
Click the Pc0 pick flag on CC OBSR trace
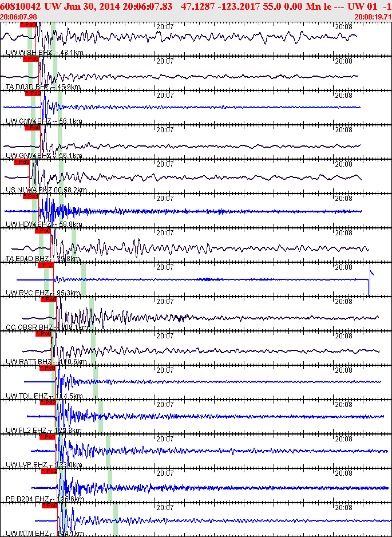point(49,299)
